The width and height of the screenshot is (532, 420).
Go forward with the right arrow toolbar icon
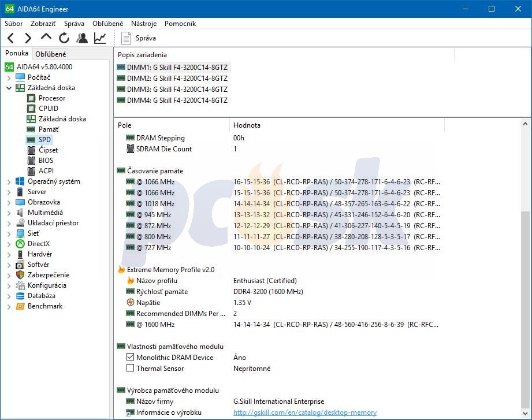coord(28,38)
